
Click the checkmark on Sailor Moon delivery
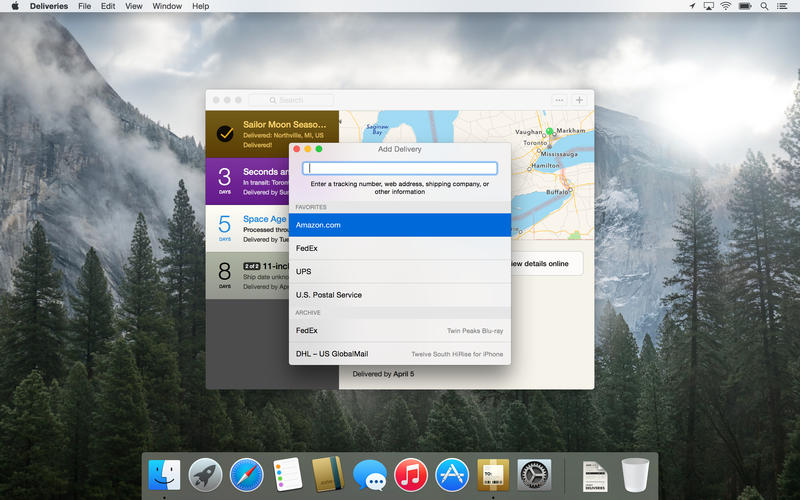(225, 133)
